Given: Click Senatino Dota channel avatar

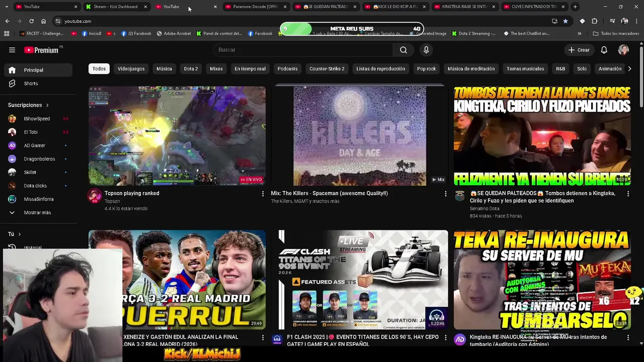Looking at the screenshot, I should click(x=460, y=196).
